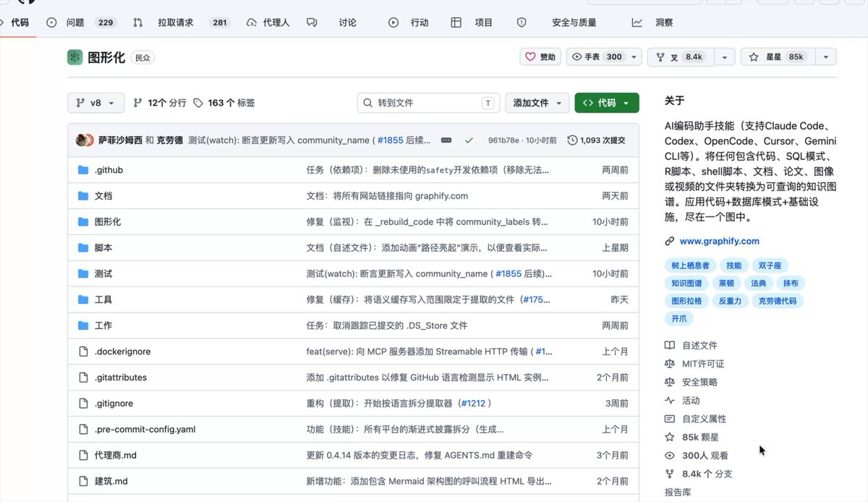The width and height of the screenshot is (868, 502).
Task: Open the 代码 tab
Action: tap(16, 22)
